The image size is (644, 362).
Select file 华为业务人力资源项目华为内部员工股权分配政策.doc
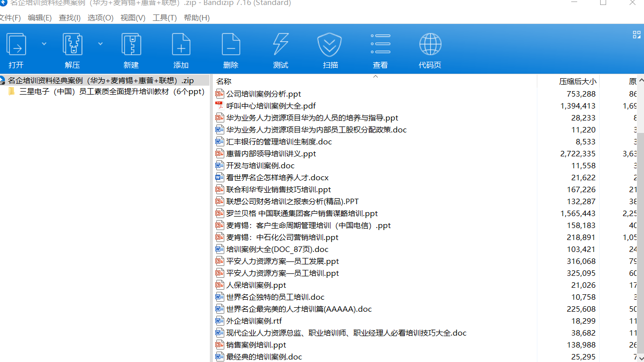point(316,129)
